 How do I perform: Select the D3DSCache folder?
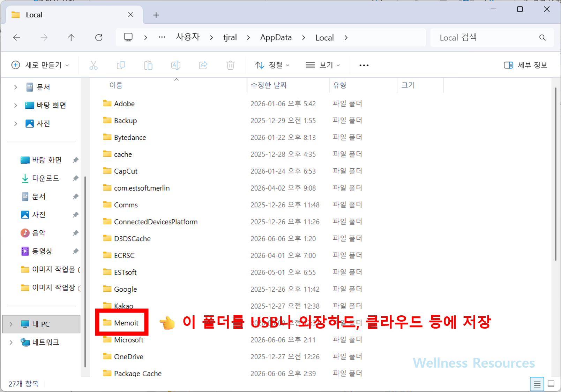pyautogui.click(x=127, y=239)
